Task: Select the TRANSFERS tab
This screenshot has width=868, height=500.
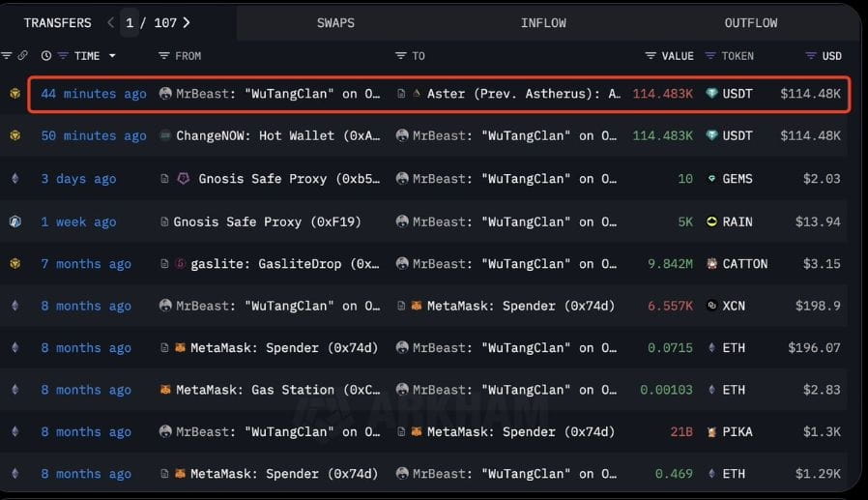Action: (58, 22)
